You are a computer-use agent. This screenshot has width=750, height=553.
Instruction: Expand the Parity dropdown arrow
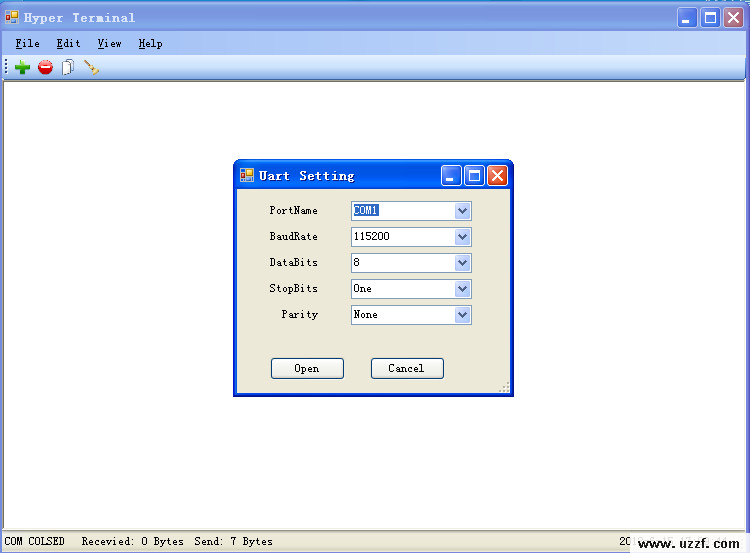click(x=462, y=315)
